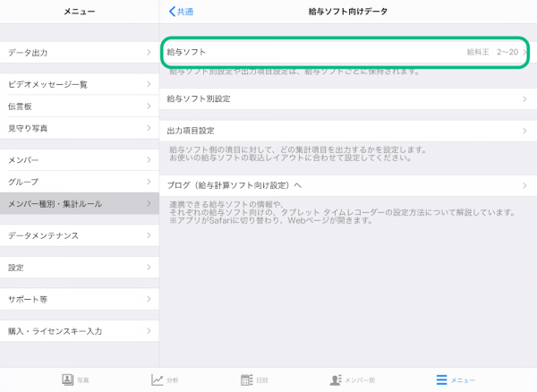Go back using the 共通 back arrow
The height and width of the screenshot is (392, 537).
[181, 12]
